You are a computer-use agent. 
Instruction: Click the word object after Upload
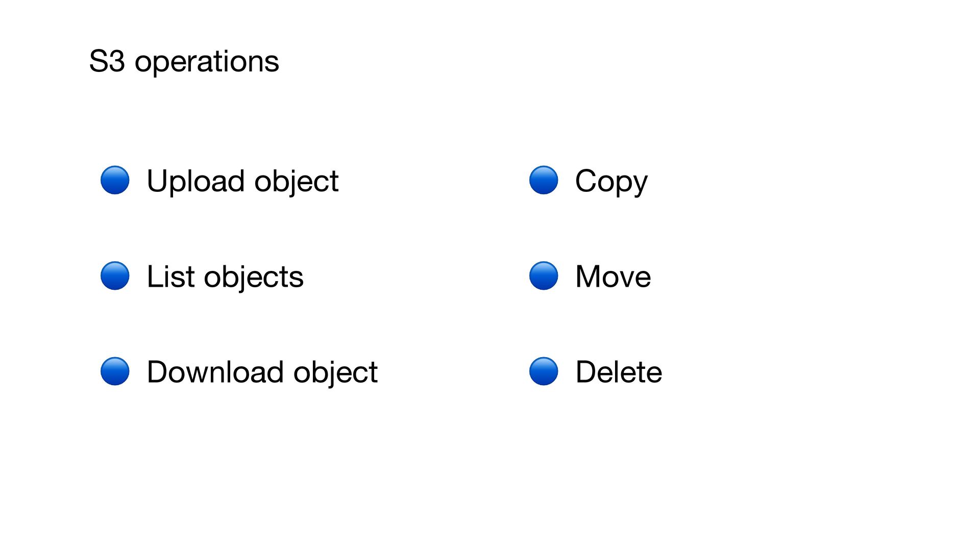click(297, 181)
